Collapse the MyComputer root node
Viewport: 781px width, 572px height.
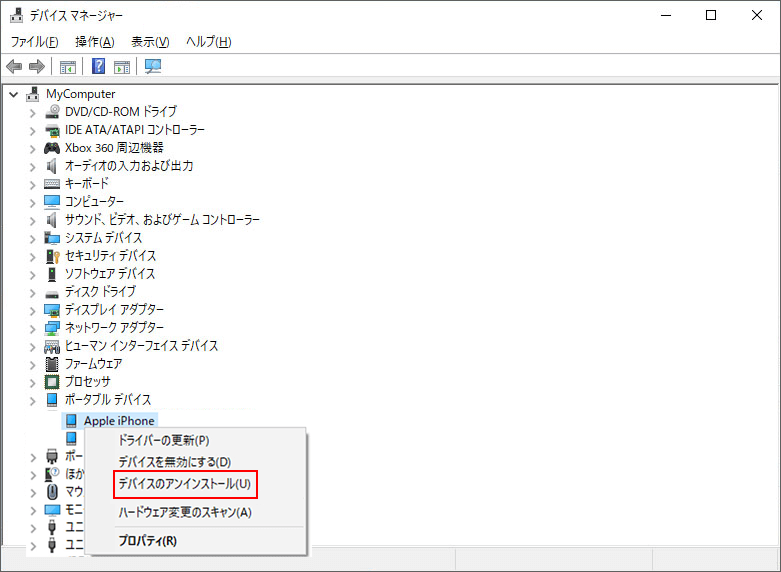14,94
